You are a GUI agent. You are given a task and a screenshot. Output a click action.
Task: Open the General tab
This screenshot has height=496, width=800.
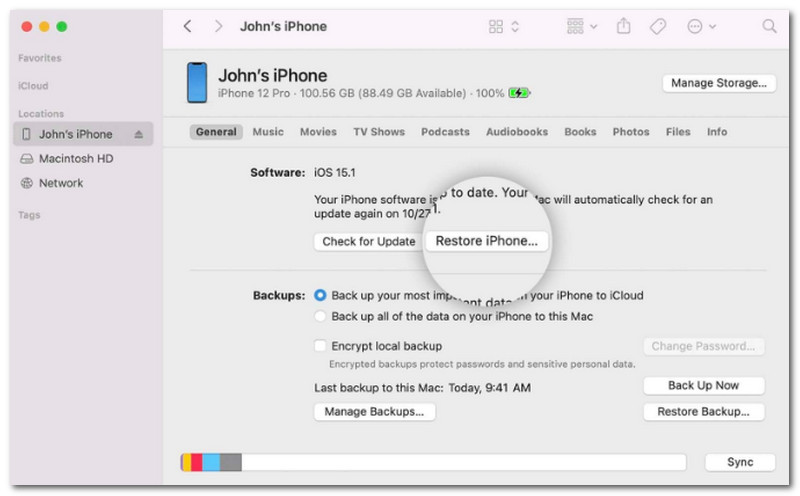(x=216, y=132)
